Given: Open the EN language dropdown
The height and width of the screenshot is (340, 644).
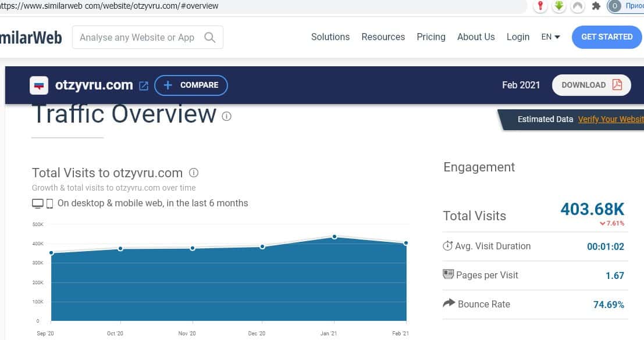Looking at the screenshot, I should (550, 37).
